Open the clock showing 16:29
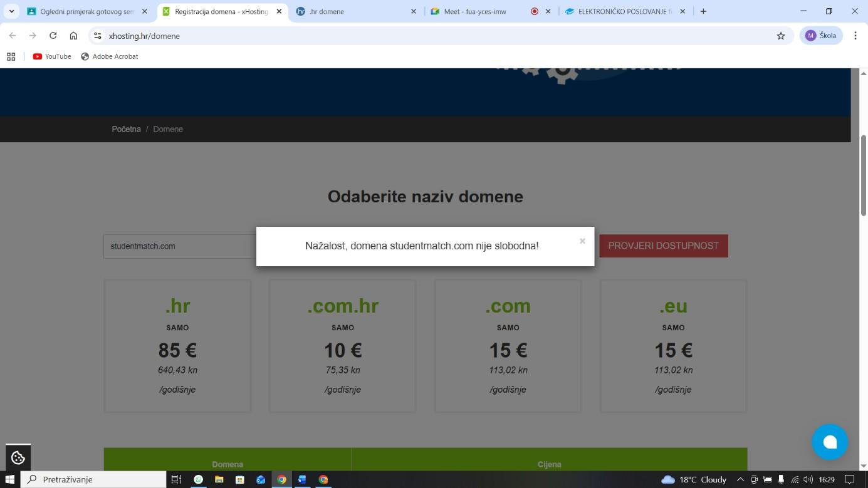 point(827,479)
